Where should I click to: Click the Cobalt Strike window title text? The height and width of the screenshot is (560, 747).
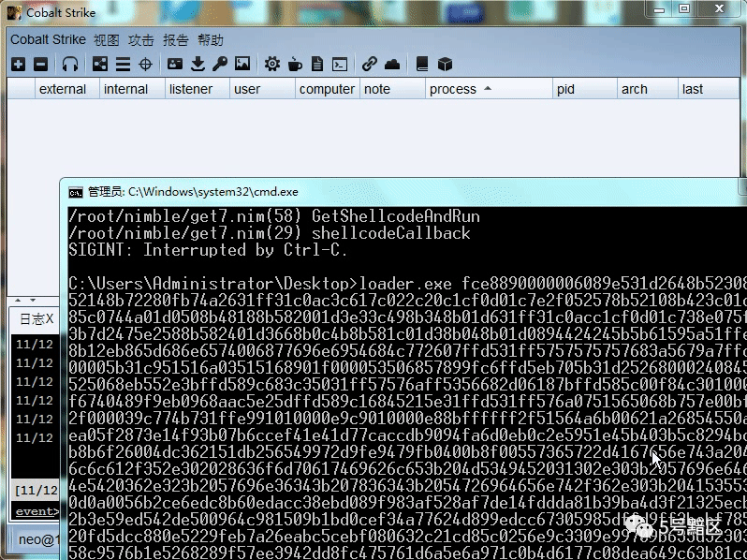(61, 13)
